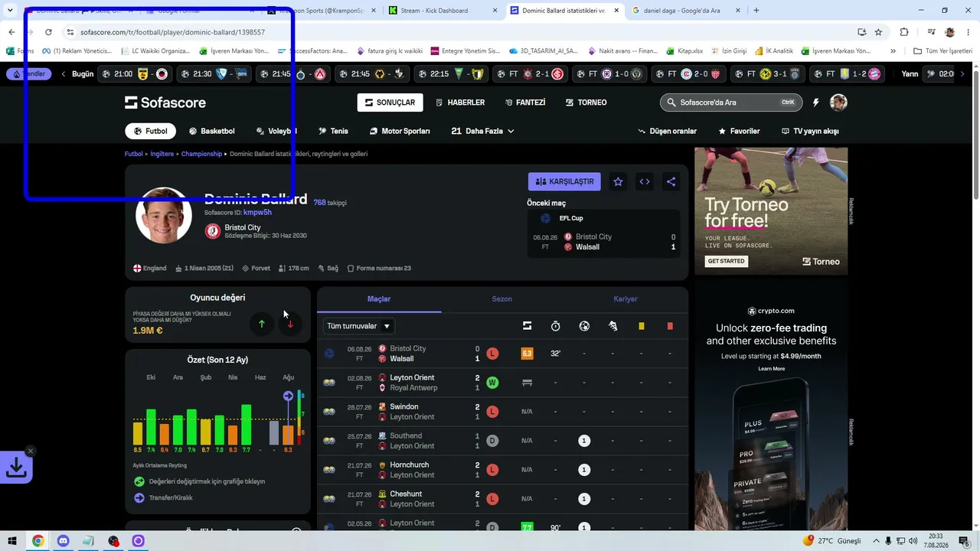Switch to the Kariyer tab
The image size is (980, 551).
pos(626,299)
